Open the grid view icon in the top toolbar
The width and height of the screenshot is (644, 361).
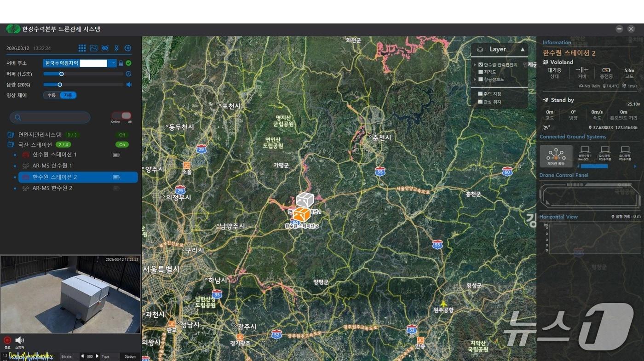[x=82, y=48]
